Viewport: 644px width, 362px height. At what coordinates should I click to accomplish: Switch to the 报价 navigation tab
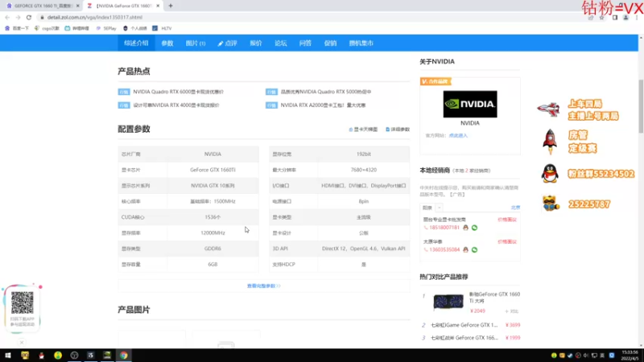click(256, 43)
